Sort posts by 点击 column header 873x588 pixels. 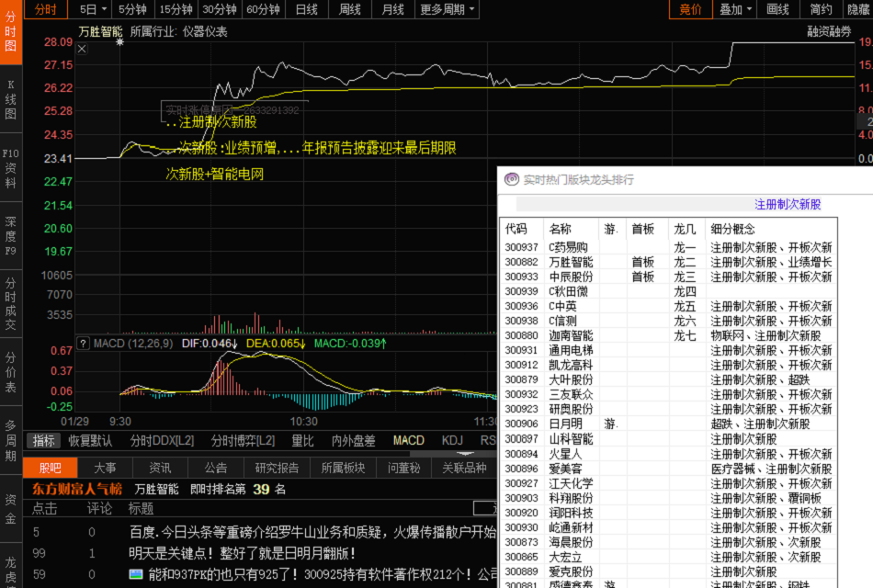[44, 508]
